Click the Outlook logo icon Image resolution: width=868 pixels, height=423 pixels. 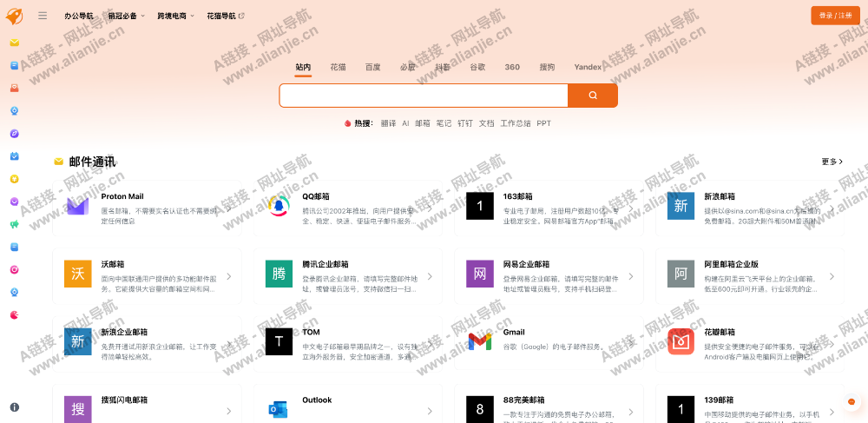pyautogui.click(x=279, y=410)
